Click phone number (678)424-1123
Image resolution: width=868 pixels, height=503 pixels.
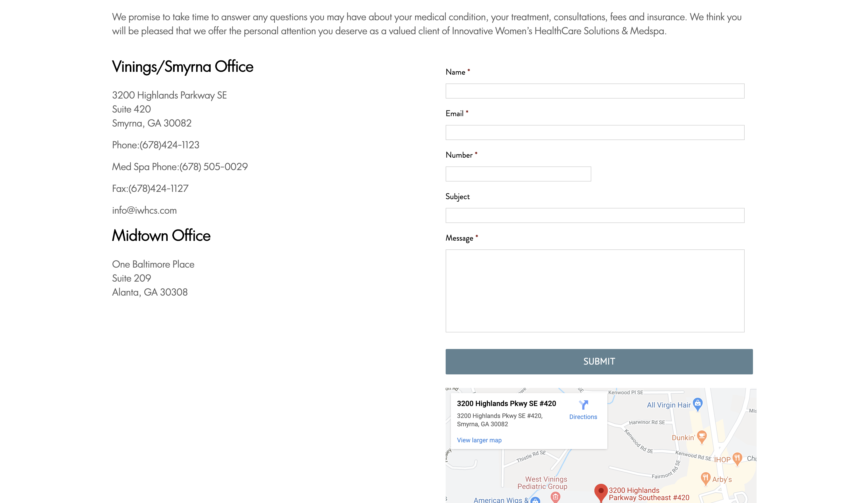[x=169, y=145]
